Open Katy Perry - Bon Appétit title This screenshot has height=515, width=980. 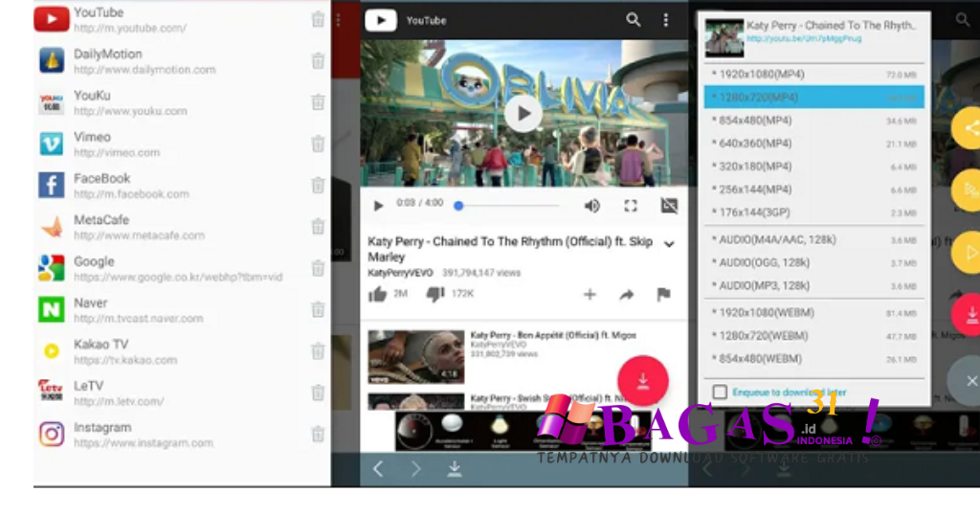coord(553,336)
